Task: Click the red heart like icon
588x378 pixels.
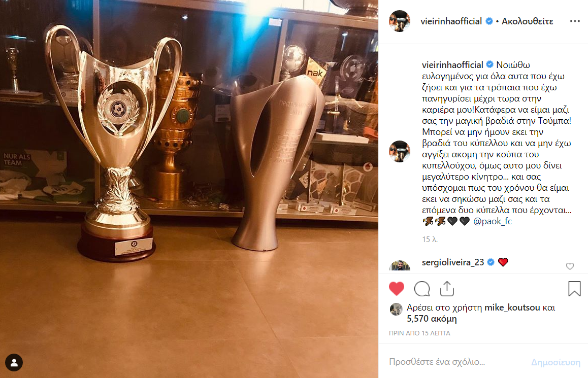Action: (x=397, y=289)
